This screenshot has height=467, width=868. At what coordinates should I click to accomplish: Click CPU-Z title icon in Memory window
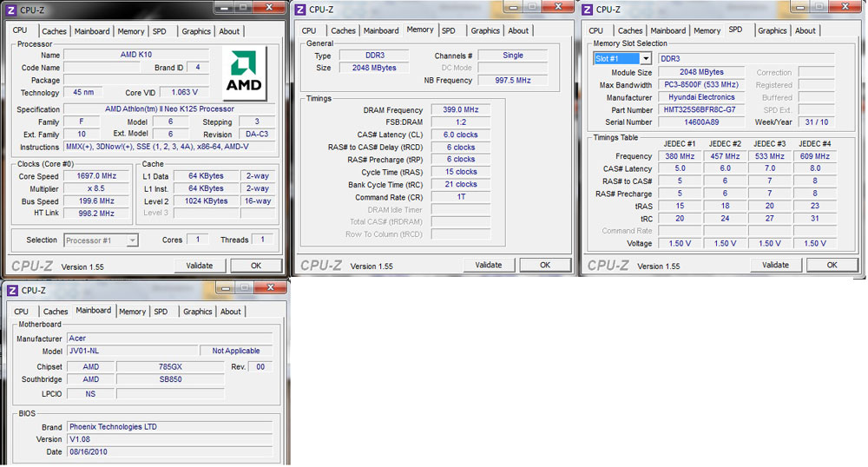pyautogui.click(x=300, y=10)
